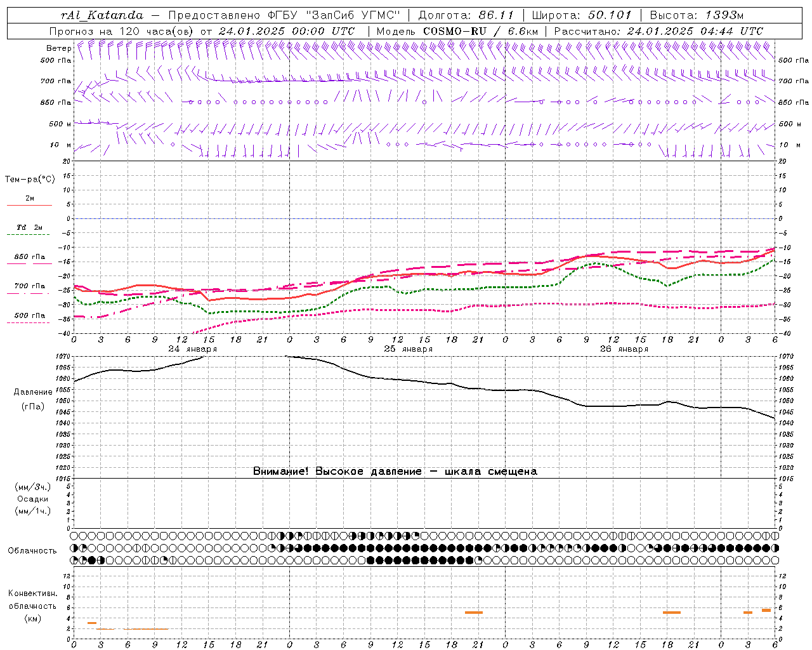
Task: Click the "Конвективн." convective cloud label
Action: coord(33,594)
